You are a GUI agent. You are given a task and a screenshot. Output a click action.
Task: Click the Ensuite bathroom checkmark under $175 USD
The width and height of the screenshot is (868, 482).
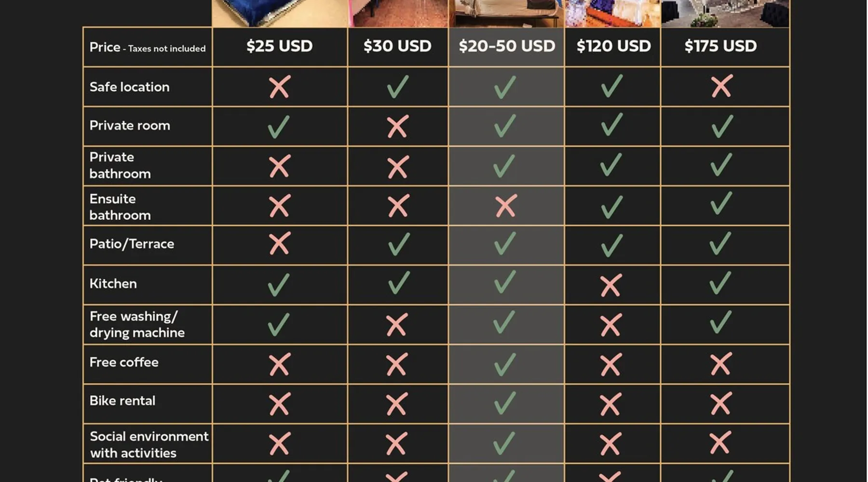coord(721,203)
